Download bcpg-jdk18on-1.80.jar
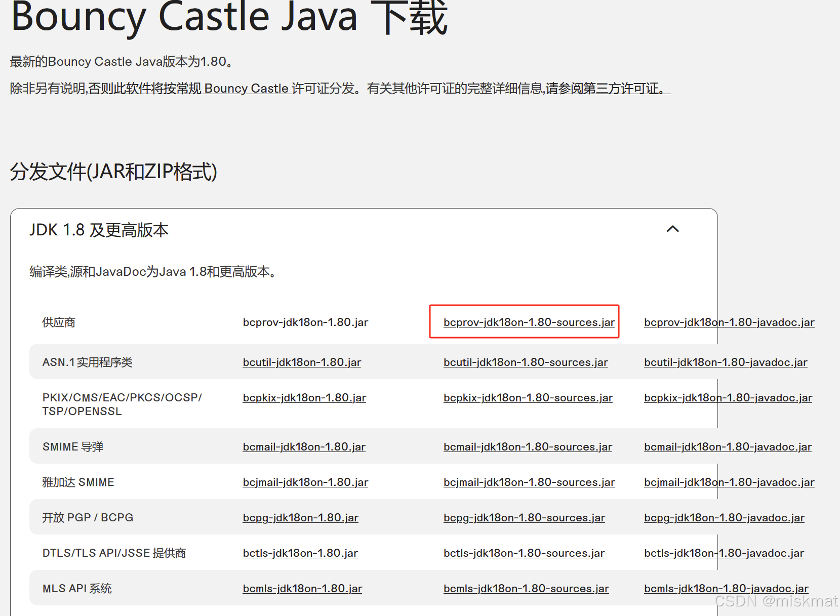The height and width of the screenshot is (616, 840). pos(300,517)
